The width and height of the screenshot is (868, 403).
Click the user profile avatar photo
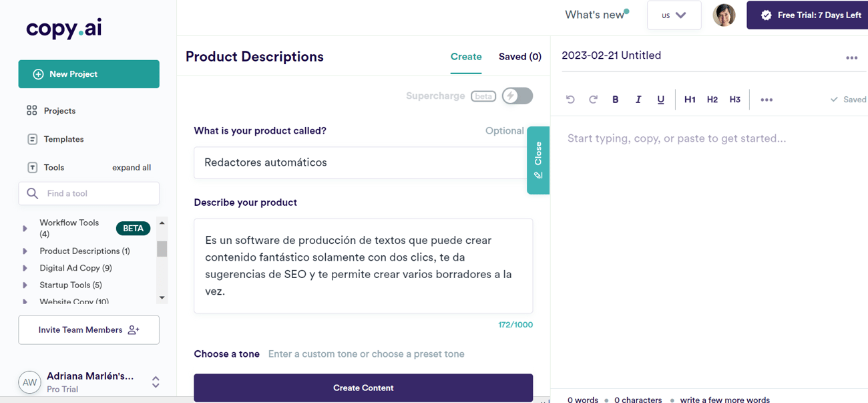coord(724,15)
